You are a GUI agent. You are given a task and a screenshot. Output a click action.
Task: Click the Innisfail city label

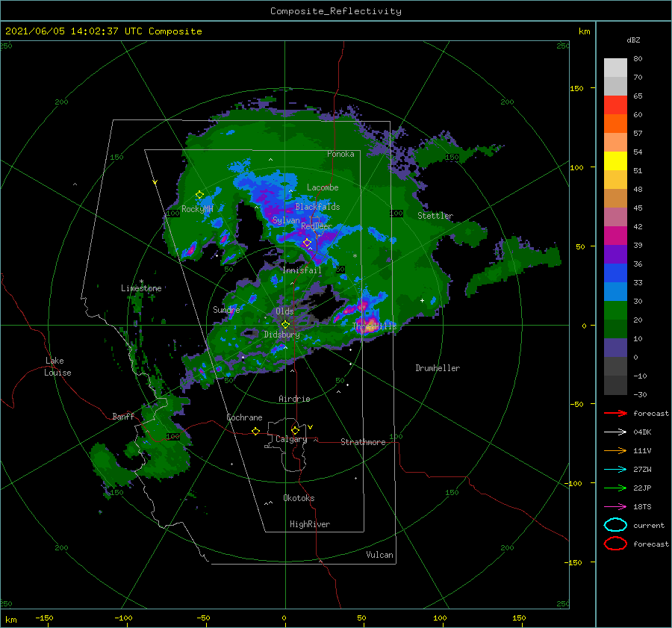click(x=302, y=270)
